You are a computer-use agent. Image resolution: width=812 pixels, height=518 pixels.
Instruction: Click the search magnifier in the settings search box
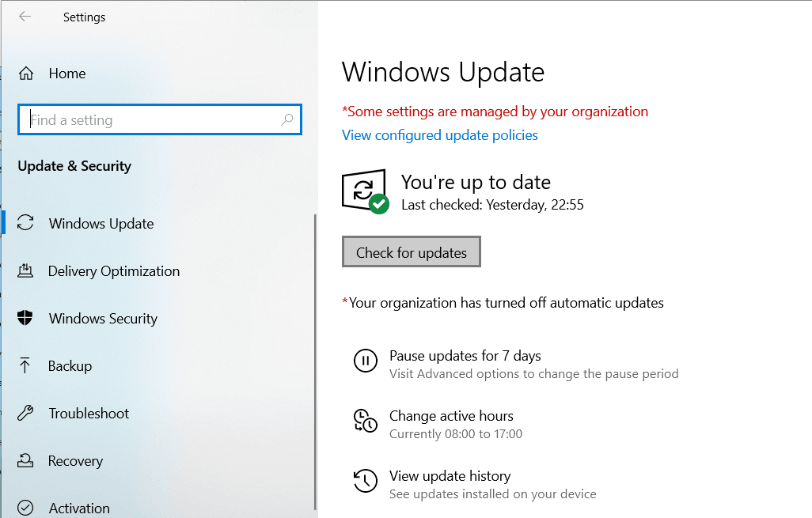click(288, 119)
